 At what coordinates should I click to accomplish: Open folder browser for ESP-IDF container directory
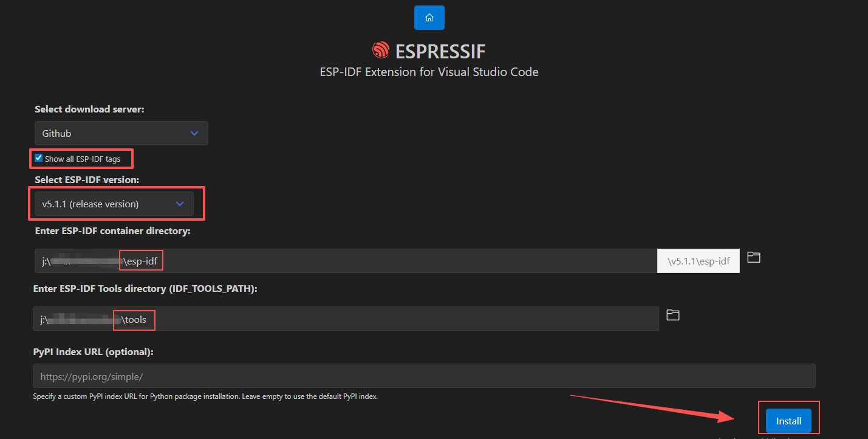point(754,257)
